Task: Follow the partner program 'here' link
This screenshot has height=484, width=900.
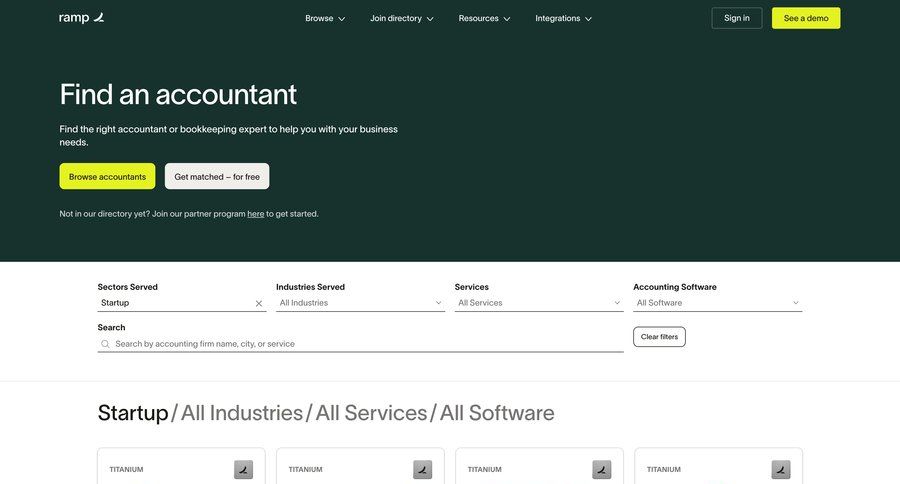Action: pyautogui.click(x=256, y=214)
